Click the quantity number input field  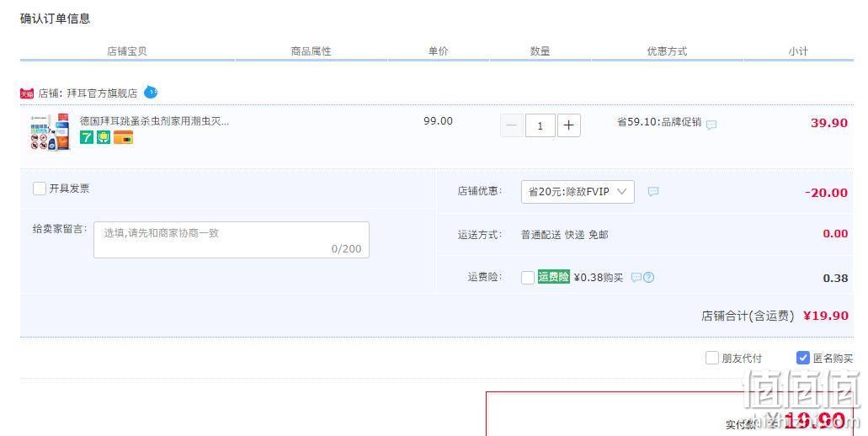541,125
